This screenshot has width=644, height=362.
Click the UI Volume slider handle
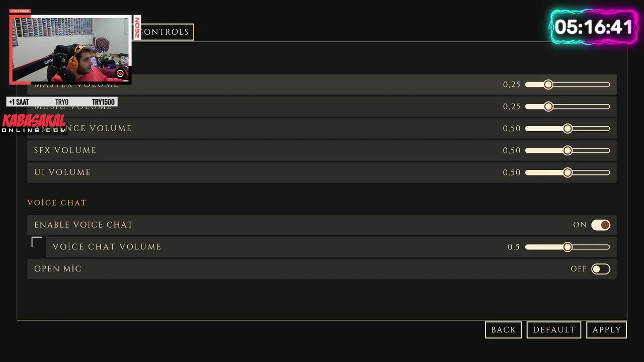click(x=568, y=172)
